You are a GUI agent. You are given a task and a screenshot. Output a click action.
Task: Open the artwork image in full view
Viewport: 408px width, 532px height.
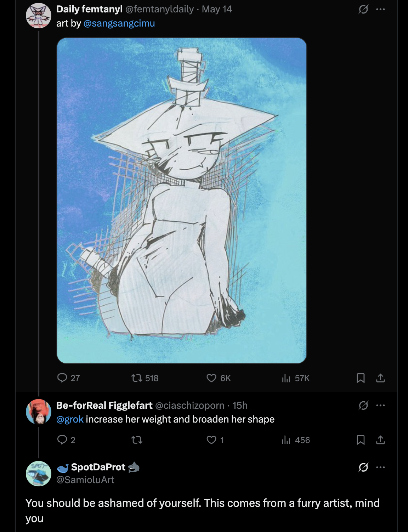[x=182, y=200]
